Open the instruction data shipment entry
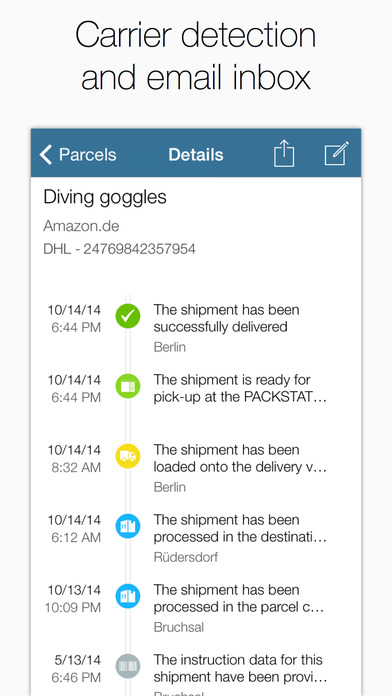 196,673
